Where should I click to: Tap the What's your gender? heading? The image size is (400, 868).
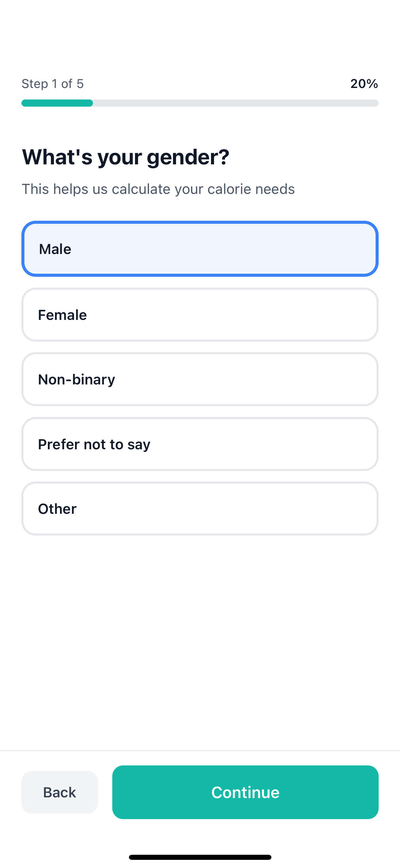tap(126, 157)
